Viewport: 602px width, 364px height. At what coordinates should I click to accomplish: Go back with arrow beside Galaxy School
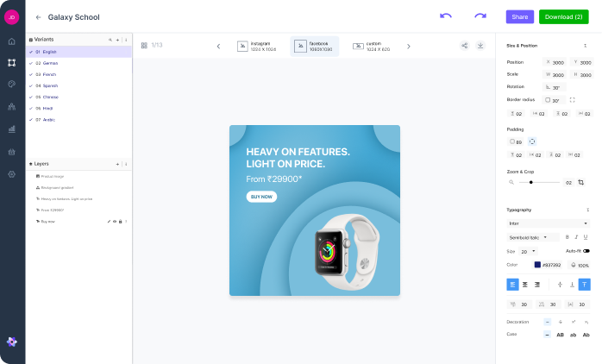point(38,17)
